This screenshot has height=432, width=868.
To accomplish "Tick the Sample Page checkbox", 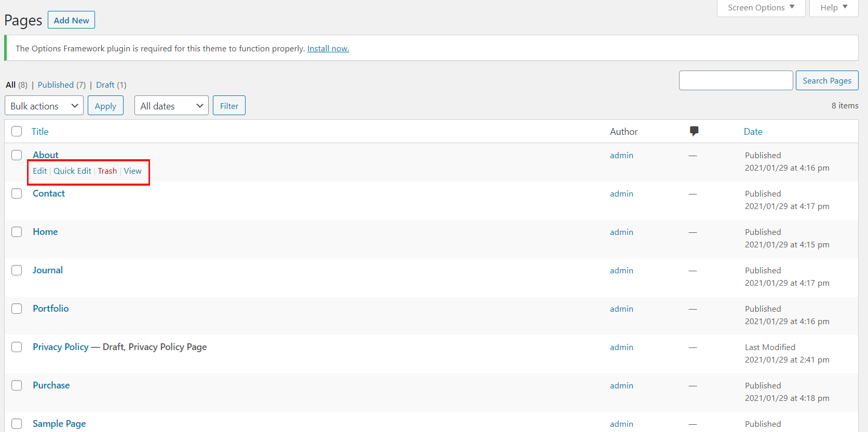I will (x=17, y=424).
